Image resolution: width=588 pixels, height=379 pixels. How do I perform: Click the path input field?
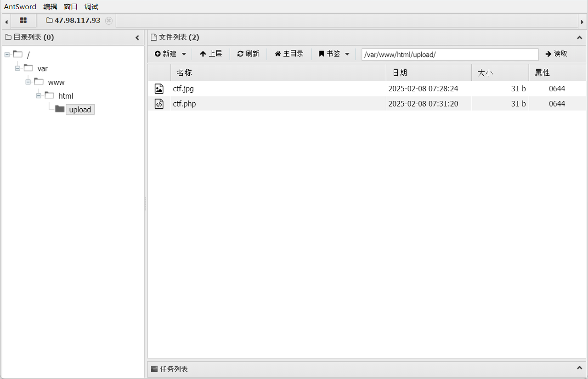(x=449, y=55)
